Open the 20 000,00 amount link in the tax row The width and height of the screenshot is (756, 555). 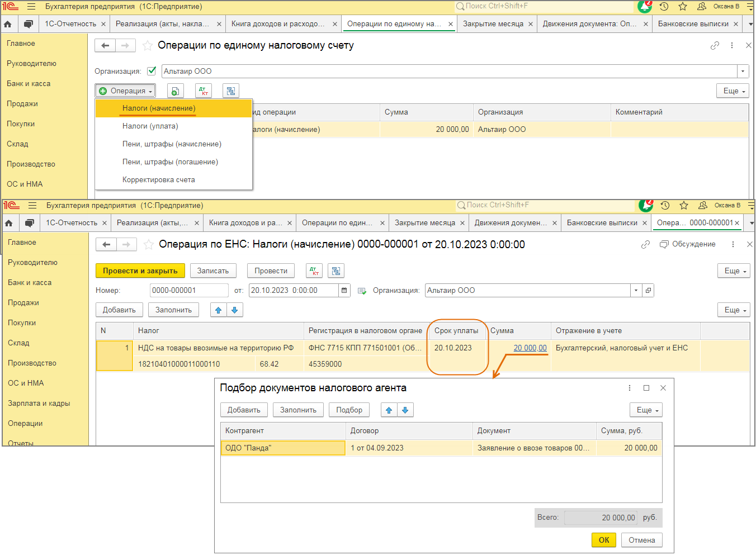[530, 348]
